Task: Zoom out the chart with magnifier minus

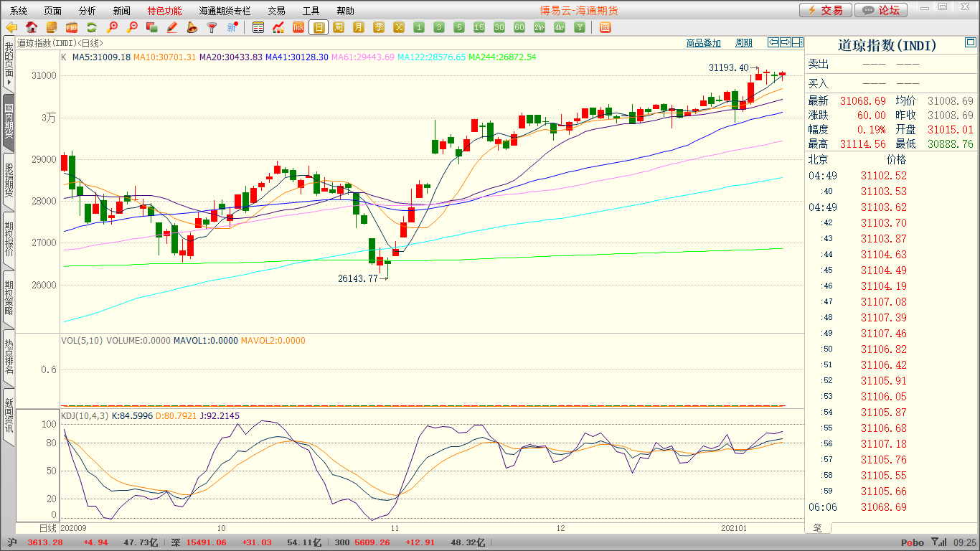Action: (132, 27)
